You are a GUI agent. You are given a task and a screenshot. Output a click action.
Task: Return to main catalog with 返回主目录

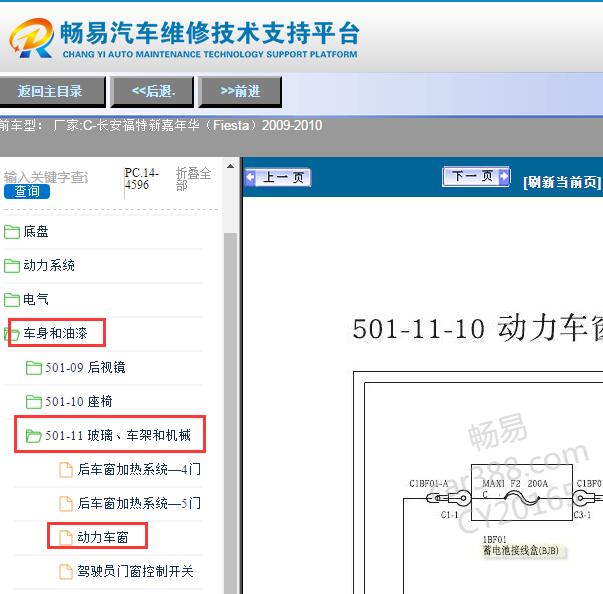[x=50, y=92]
